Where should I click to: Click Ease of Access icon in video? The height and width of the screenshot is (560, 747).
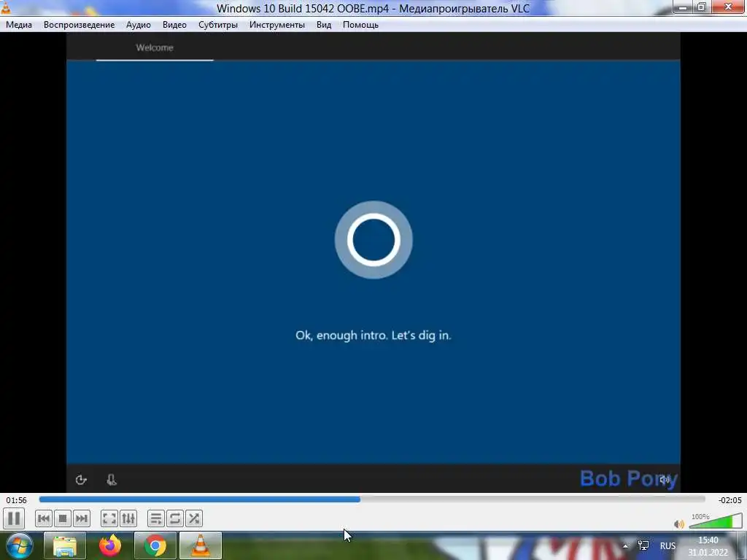[81, 480]
